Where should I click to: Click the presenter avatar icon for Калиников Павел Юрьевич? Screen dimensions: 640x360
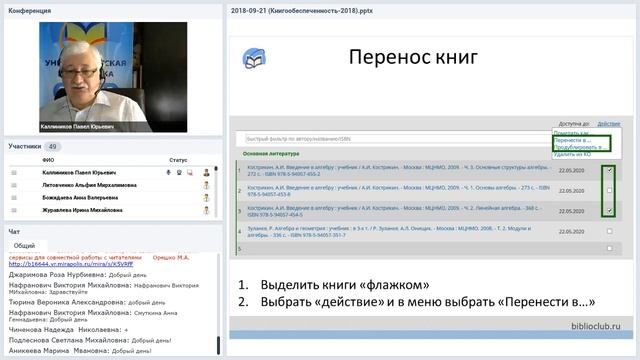(206, 173)
